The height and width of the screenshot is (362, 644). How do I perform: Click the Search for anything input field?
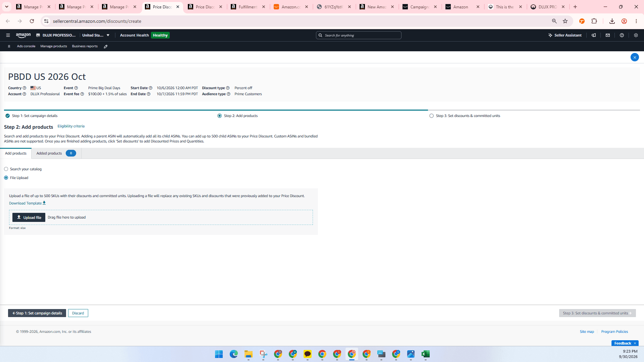[x=359, y=35]
